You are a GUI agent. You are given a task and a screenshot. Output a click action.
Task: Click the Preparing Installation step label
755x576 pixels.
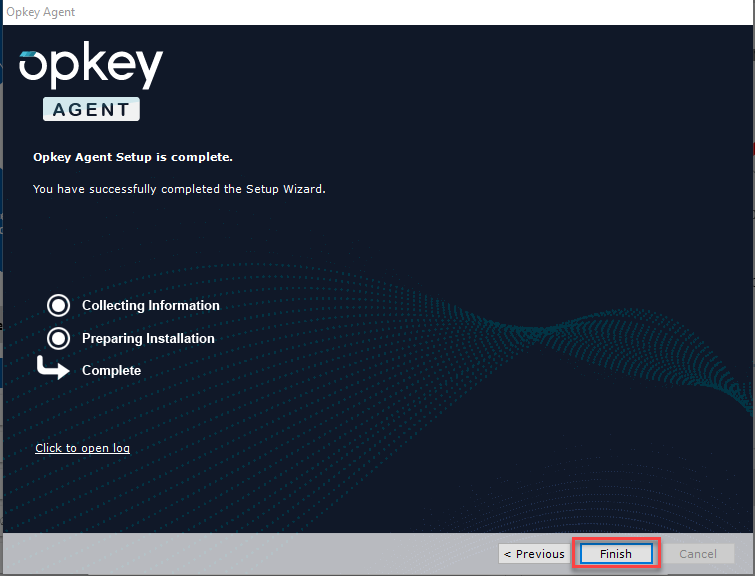(148, 338)
